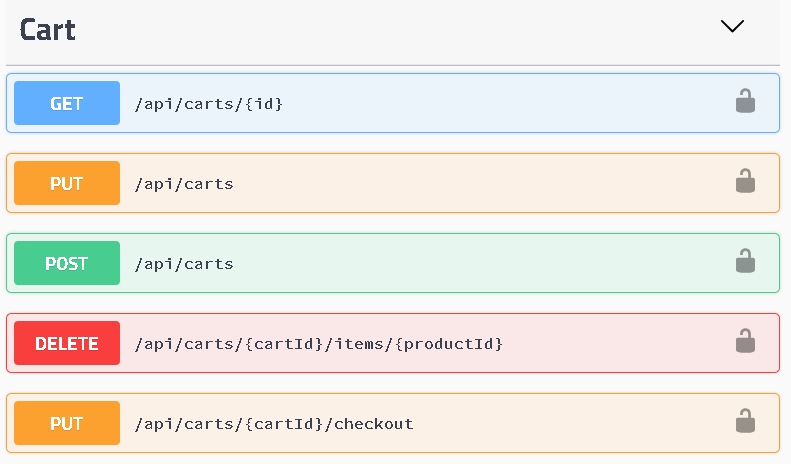Select the /api/carts path in the POST row
The height and width of the screenshot is (464, 791).
tap(183, 263)
